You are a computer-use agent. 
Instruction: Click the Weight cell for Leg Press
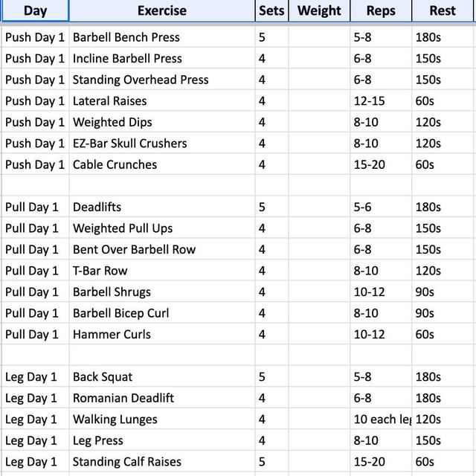(x=319, y=440)
